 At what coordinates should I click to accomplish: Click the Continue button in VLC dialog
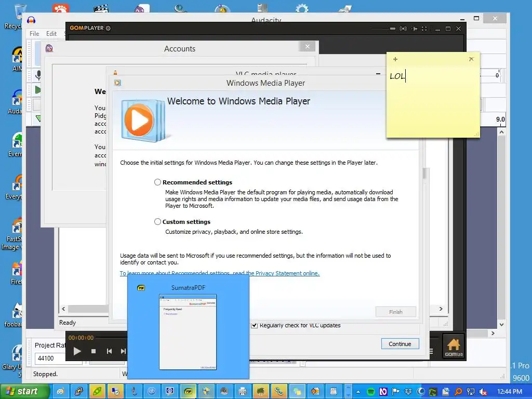(x=400, y=344)
